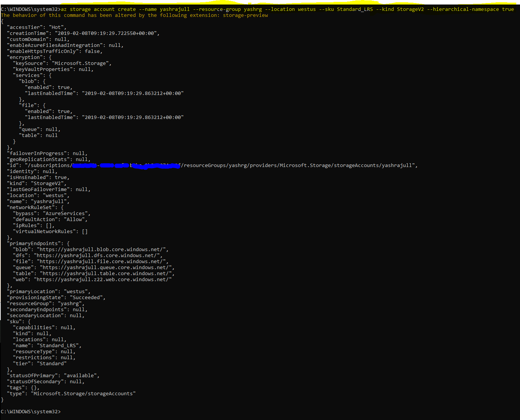Click the accessTier Hot value
Screen dimensions: 520x420
click(56, 27)
